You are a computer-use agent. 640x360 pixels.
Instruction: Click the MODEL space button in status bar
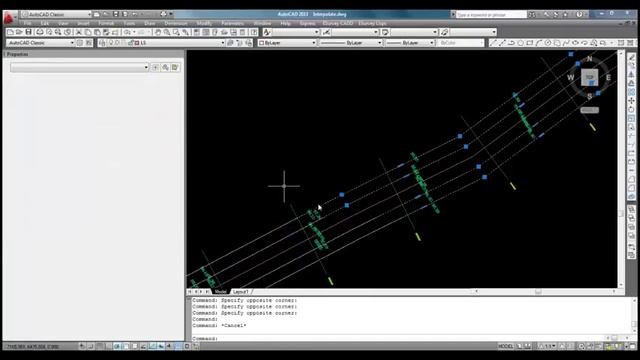click(x=505, y=346)
